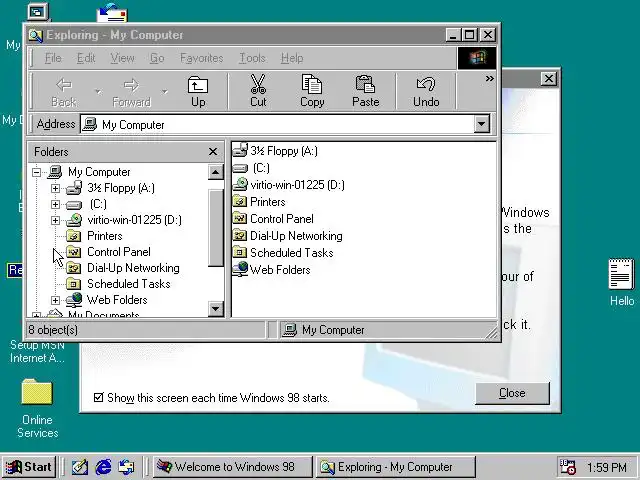Image resolution: width=640 pixels, height=480 pixels.
Task: Click the Control Panel icon in file list
Action: click(x=240, y=218)
